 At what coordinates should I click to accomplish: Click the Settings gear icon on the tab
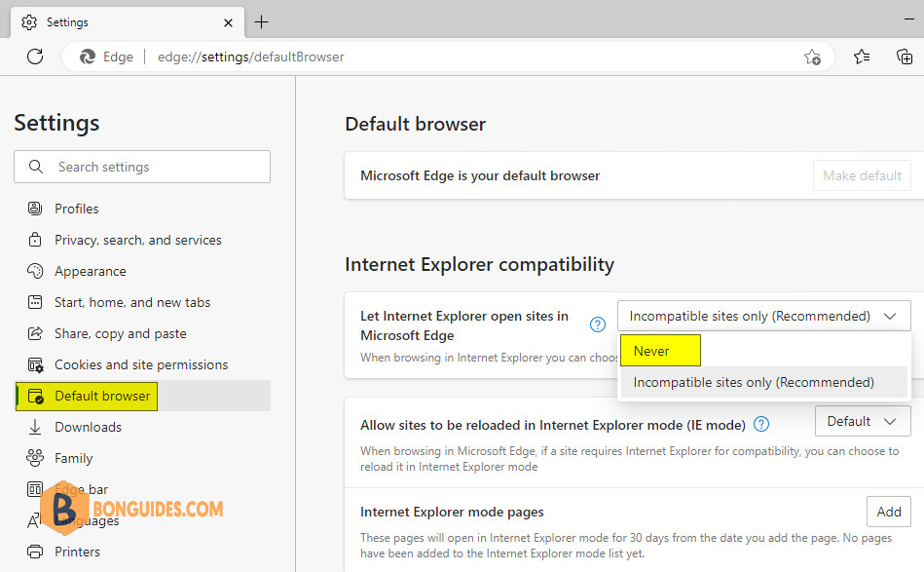(x=29, y=22)
